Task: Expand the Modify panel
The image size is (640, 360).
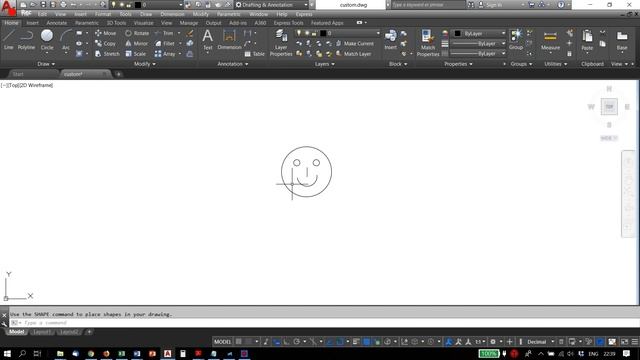Action: click(x=145, y=64)
